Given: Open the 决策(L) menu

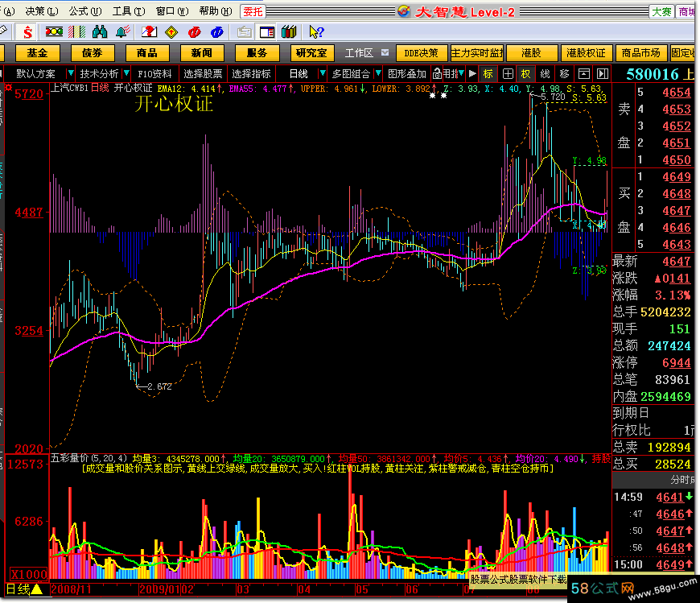Looking at the screenshot, I should (42, 11).
